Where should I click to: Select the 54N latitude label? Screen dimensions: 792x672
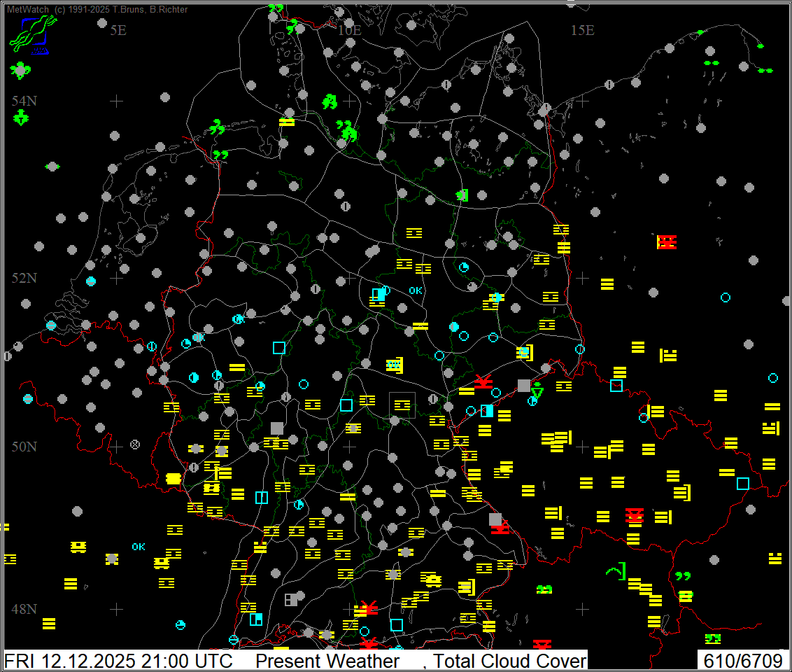click(x=24, y=101)
